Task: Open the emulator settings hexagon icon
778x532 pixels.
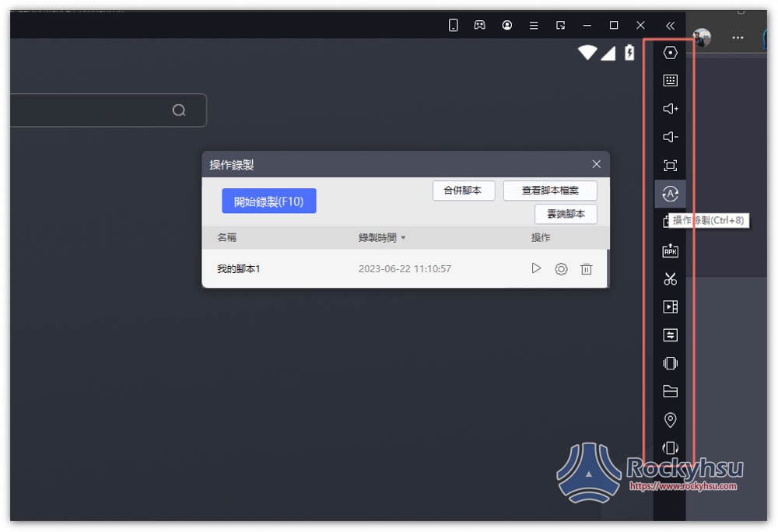Action: (670, 53)
